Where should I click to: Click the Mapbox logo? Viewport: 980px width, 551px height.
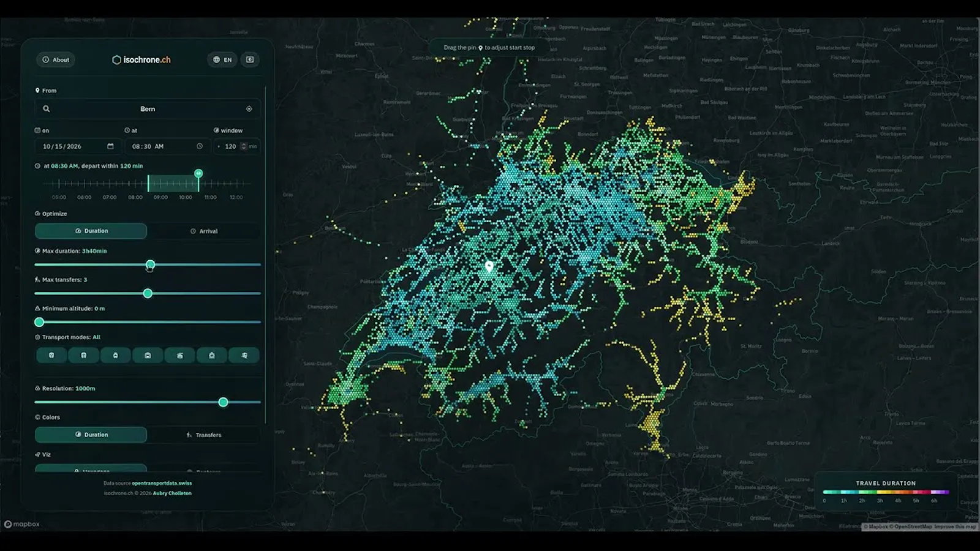pos(22,524)
